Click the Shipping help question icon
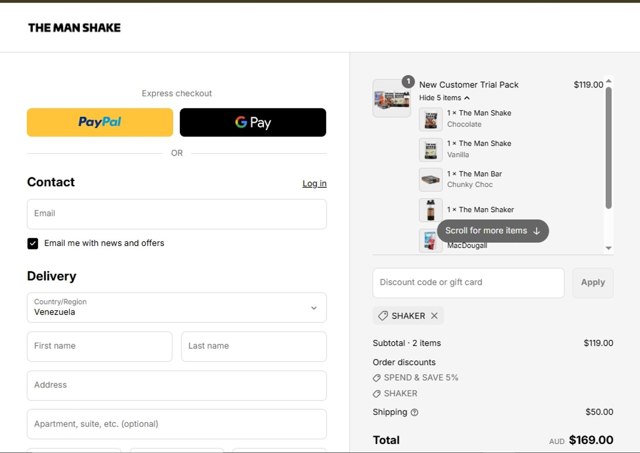The height and width of the screenshot is (453, 640). 414,413
